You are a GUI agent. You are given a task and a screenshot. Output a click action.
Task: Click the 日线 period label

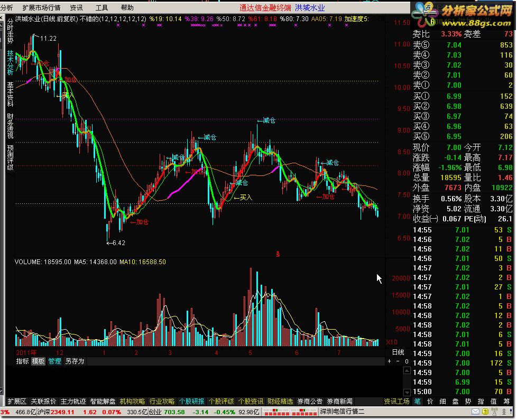(398, 352)
